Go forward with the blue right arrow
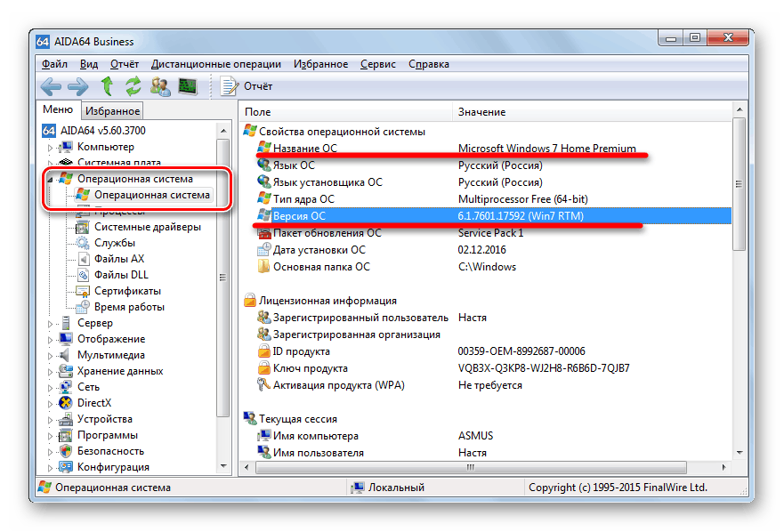 point(78,86)
